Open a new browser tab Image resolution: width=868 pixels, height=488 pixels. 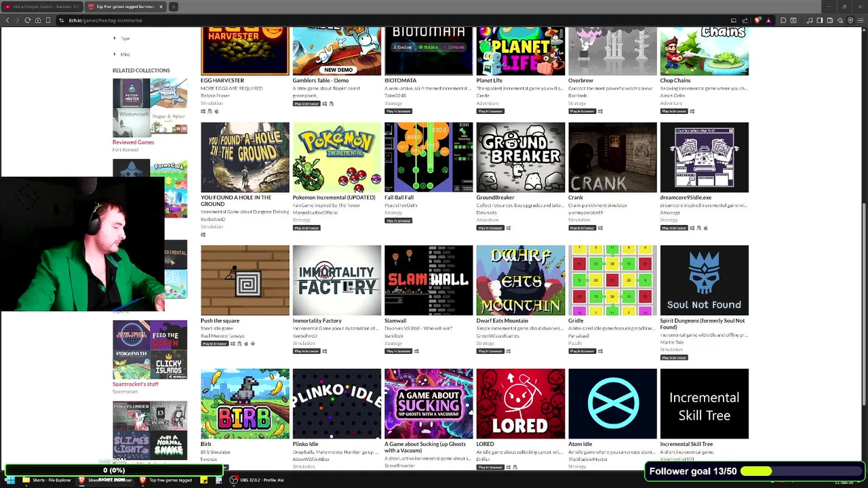pos(174,7)
